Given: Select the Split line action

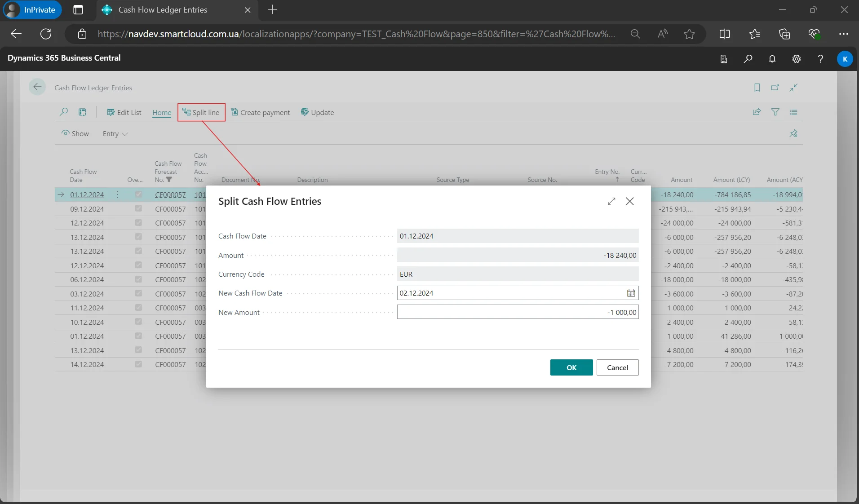Looking at the screenshot, I should tap(201, 112).
